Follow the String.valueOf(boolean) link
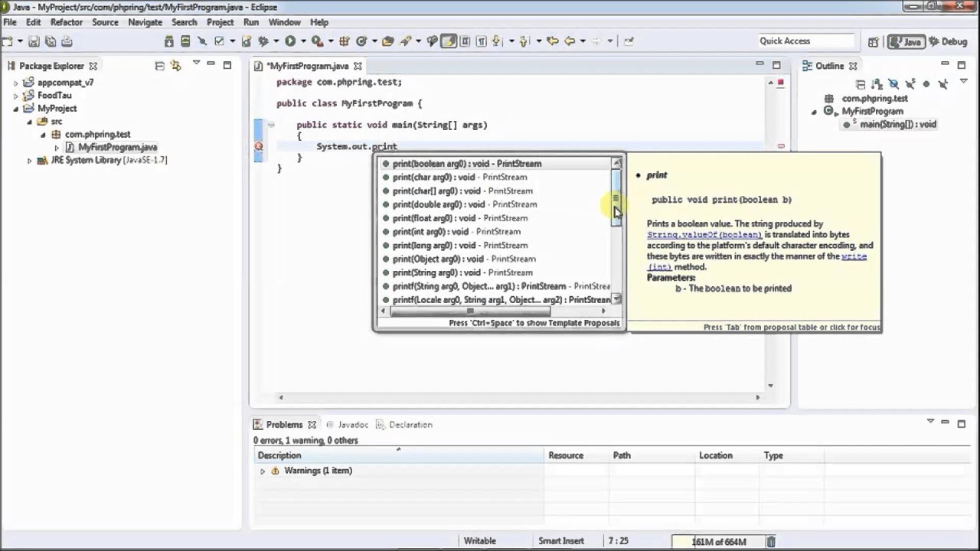Screen dimensions: 980x551 [704, 235]
